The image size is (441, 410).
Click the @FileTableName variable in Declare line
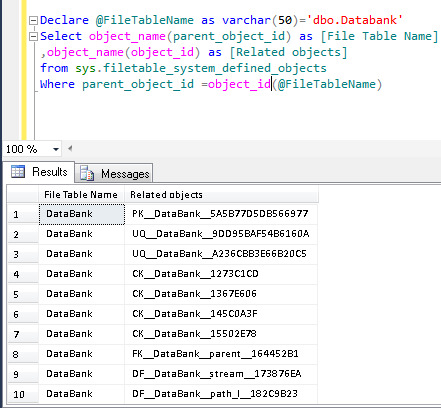coord(144,20)
